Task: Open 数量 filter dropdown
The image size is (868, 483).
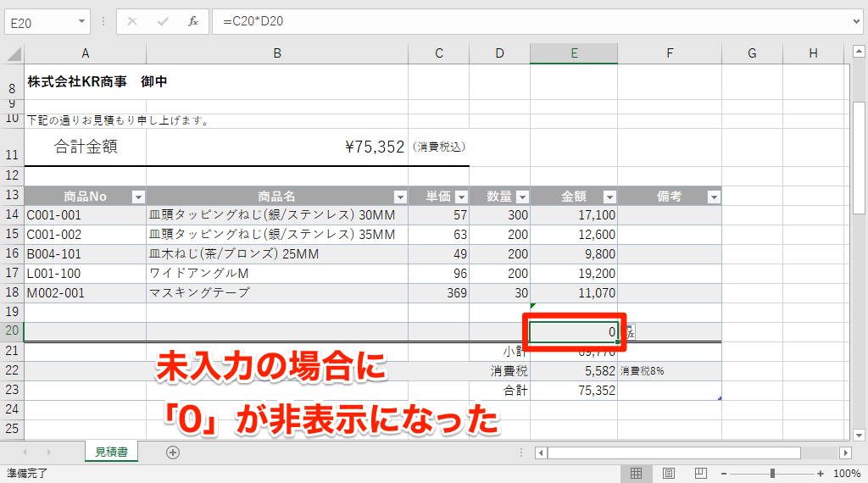Action: [x=522, y=197]
